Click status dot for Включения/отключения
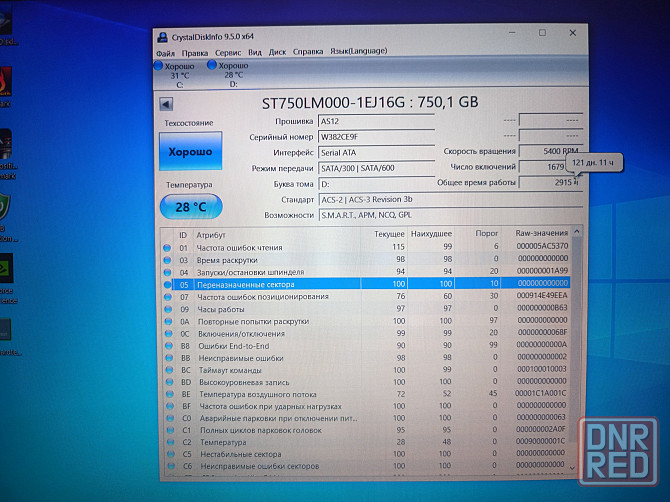670x502 pixels. pos(169,334)
